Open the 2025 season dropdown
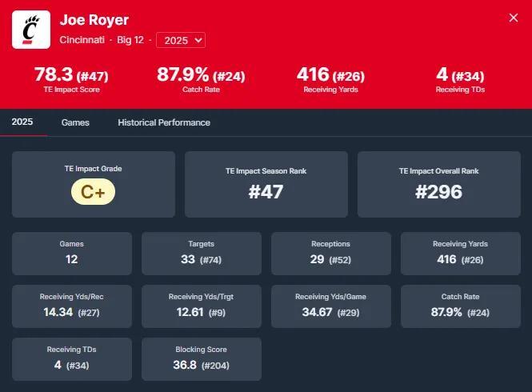Image resolution: width=532 pixels, height=392 pixels. [x=181, y=40]
